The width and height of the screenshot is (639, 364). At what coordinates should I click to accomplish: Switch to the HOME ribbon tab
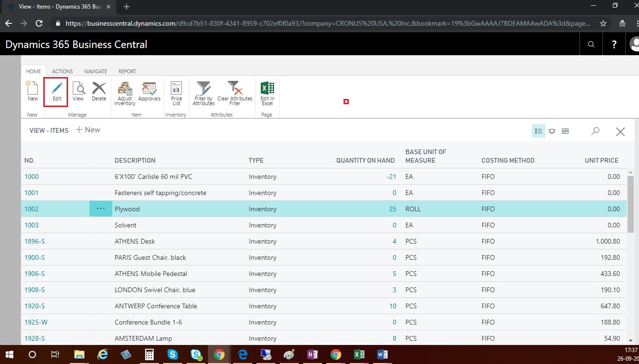coord(33,71)
